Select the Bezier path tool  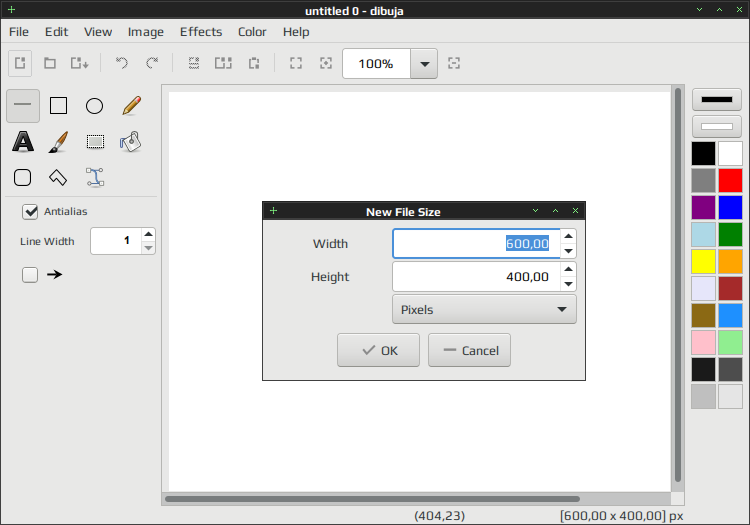[95, 177]
